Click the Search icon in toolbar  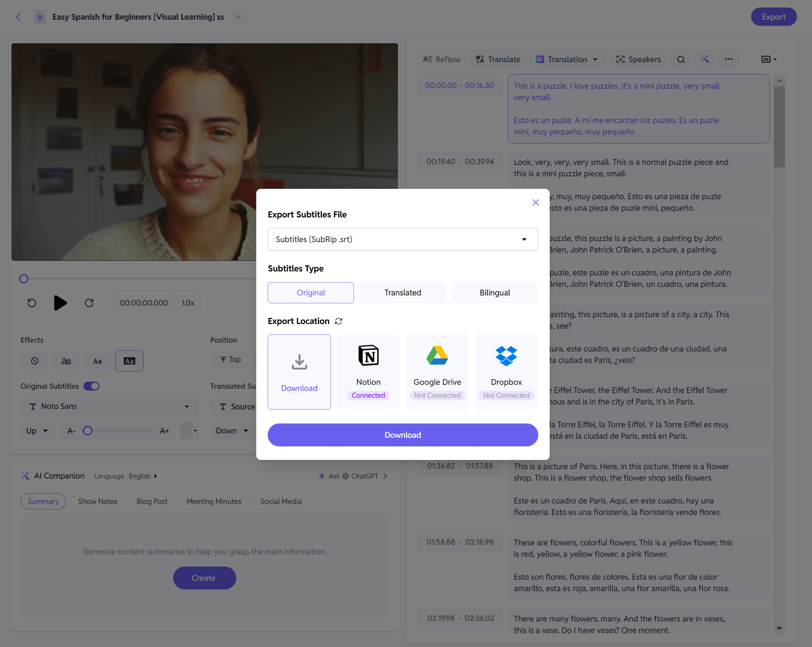[681, 59]
